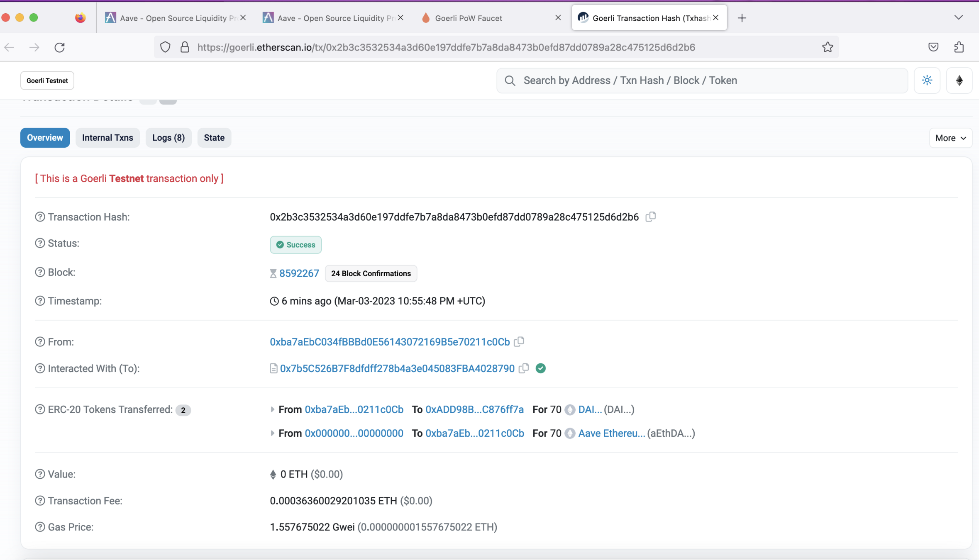Screen dimensions: 979x560
Task: Bookmark this page with the star icon
Action: 827,47
